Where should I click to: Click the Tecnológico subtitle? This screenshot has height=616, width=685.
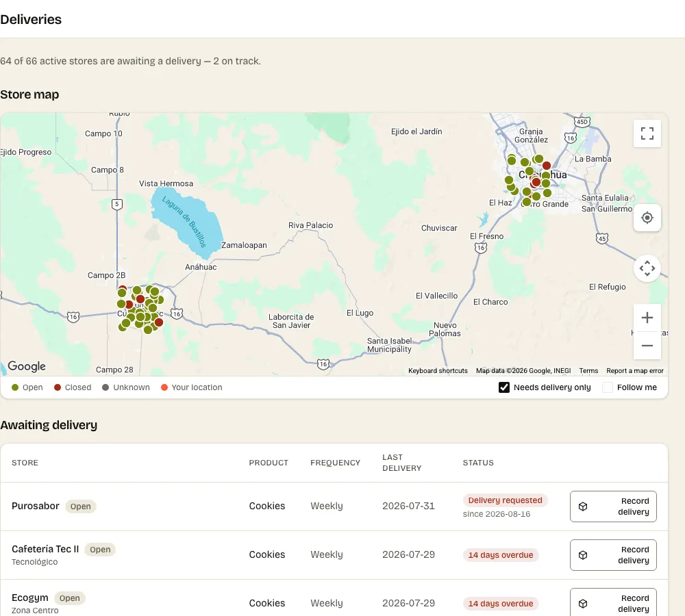(x=34, y=562)
